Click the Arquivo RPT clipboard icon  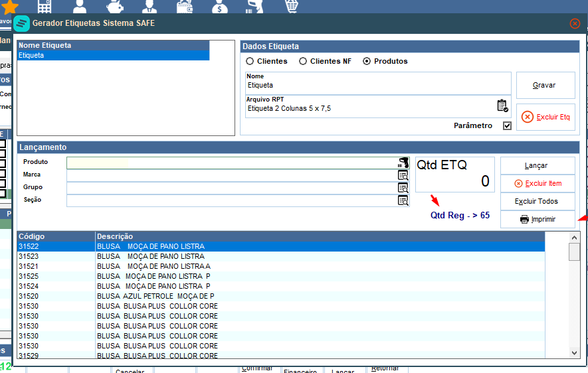(502, 106)
